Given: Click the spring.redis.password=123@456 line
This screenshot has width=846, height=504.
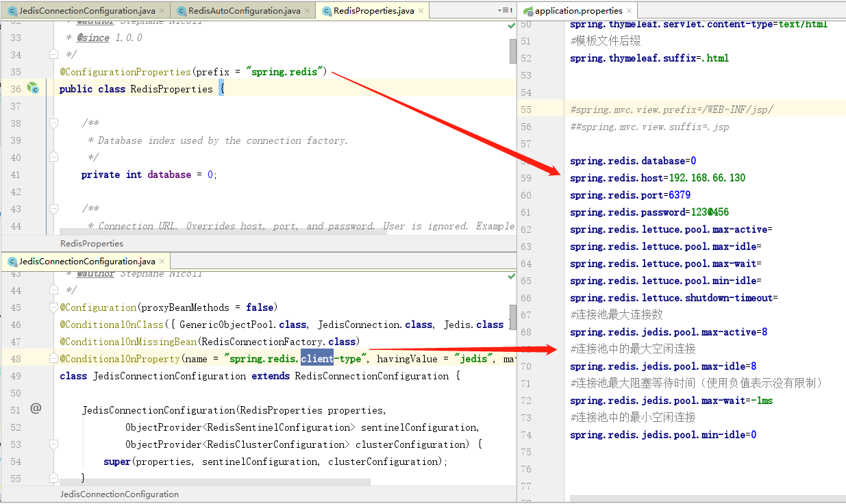Looking at the screenshot, I should (x=649, y=212).
